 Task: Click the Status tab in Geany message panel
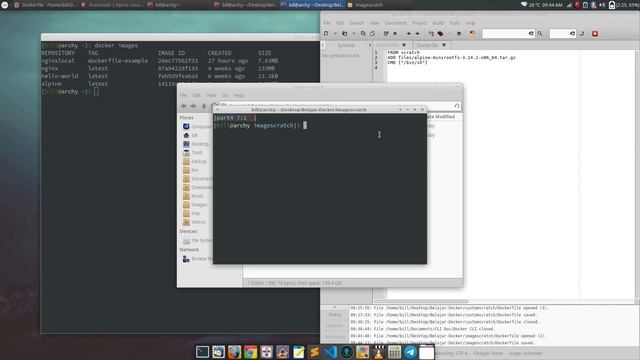335,315
